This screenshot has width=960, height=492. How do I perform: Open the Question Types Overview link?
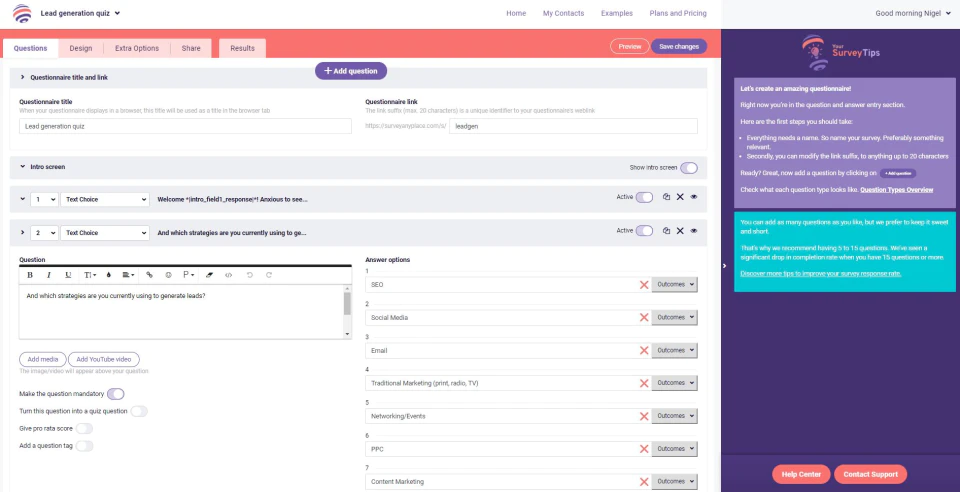[x=896, y=189]
